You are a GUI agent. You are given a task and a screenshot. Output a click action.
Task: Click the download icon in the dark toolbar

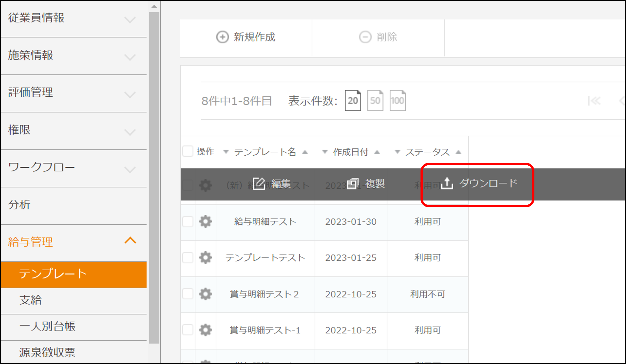point(447,184)
